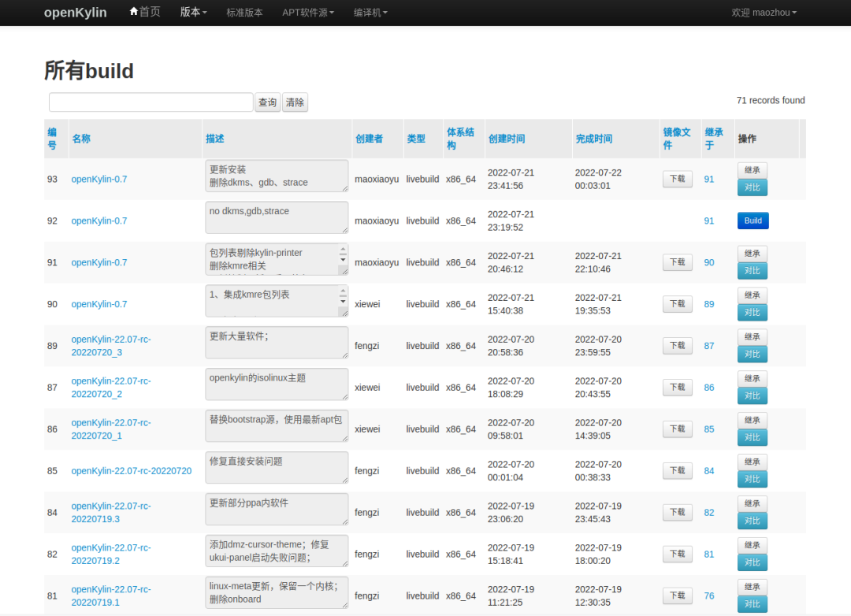Sort by 镜像文件 column header
This screenshot has width=851, height=616.
click(677, 139)
